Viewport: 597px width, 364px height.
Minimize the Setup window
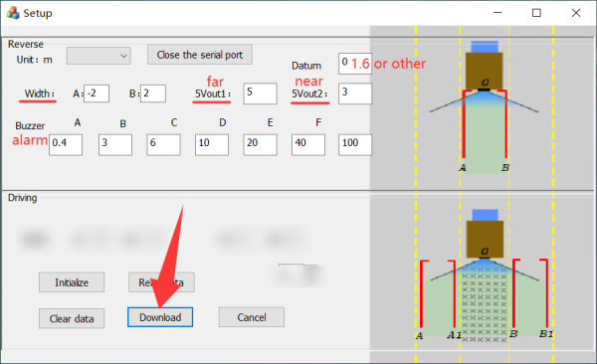[x=497, y=13]
